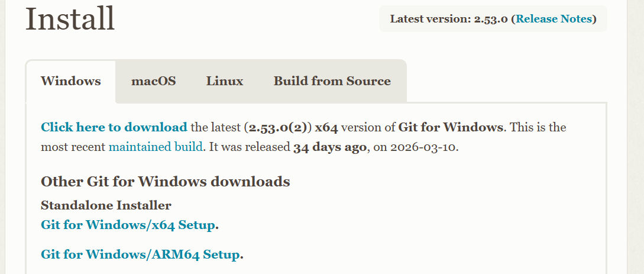Click the bold 'x64' text
The image size is (644, 274).
pos(326,127)
